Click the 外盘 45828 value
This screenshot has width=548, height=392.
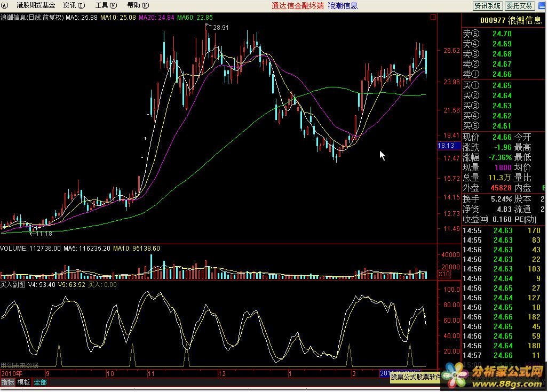(501, 188)
